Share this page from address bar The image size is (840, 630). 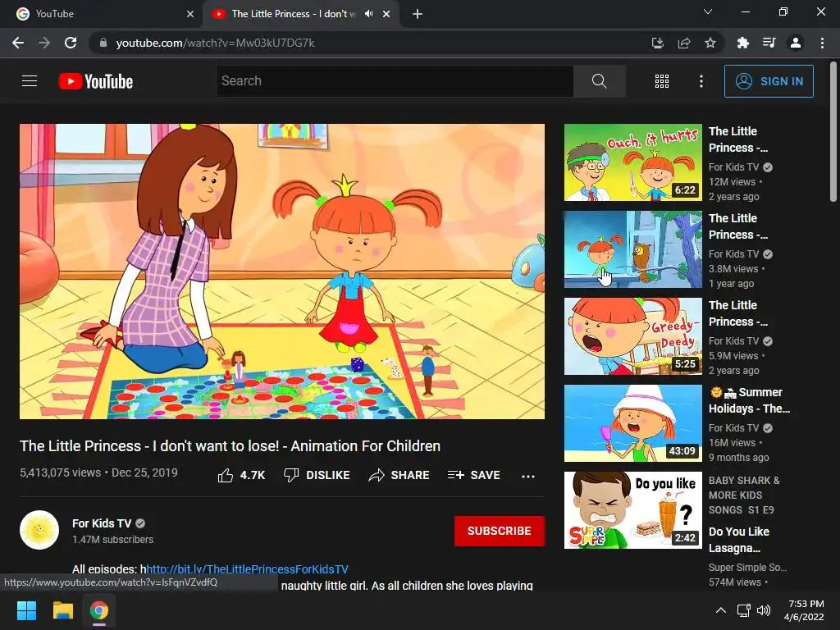pos(684,43)
